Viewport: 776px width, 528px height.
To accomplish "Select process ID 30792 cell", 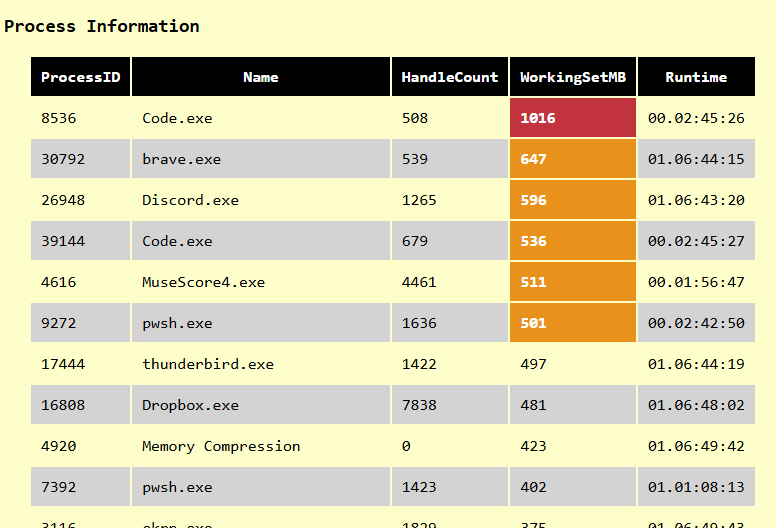I will pos(81,159).
